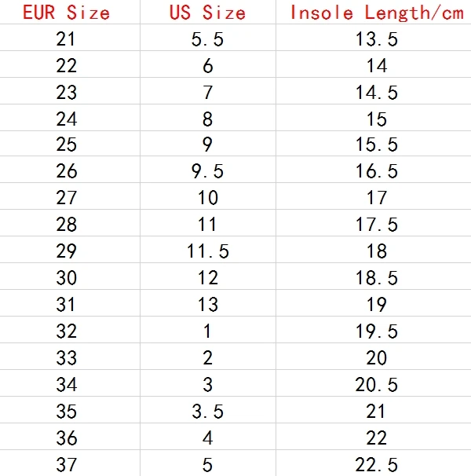Click US size 13 cell
Image resolution: width=471 pixels, height=476 pixels.
tap(208, 303)
